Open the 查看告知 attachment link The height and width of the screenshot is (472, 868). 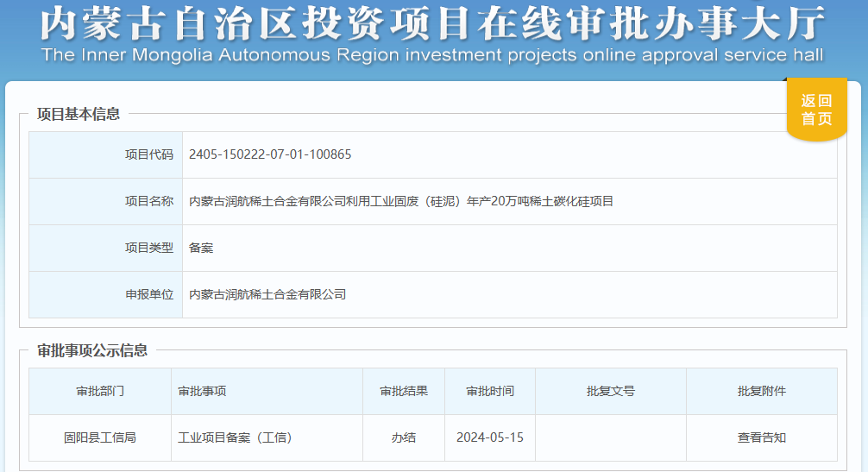761,437
